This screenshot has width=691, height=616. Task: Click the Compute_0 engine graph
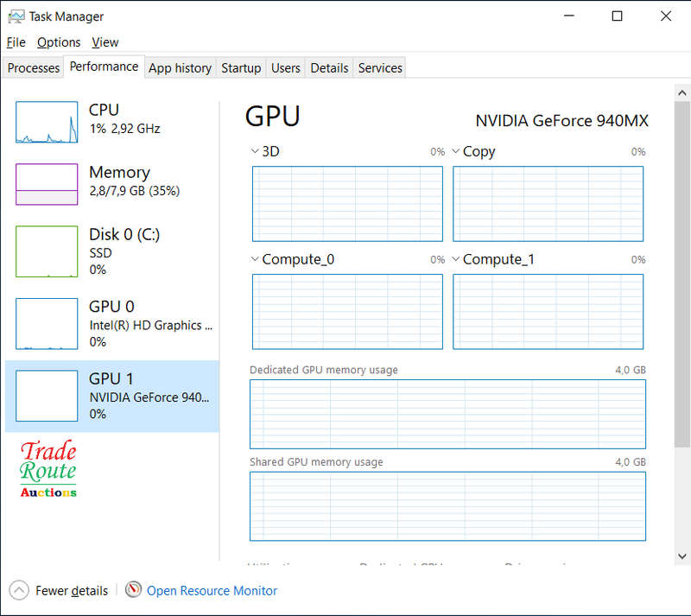347,312
